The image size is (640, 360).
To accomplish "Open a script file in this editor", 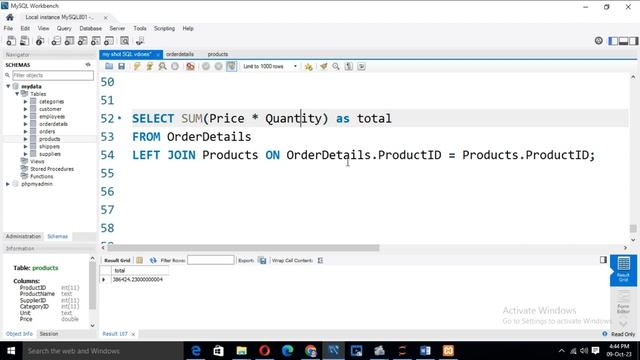I will (x=109, y=66).
